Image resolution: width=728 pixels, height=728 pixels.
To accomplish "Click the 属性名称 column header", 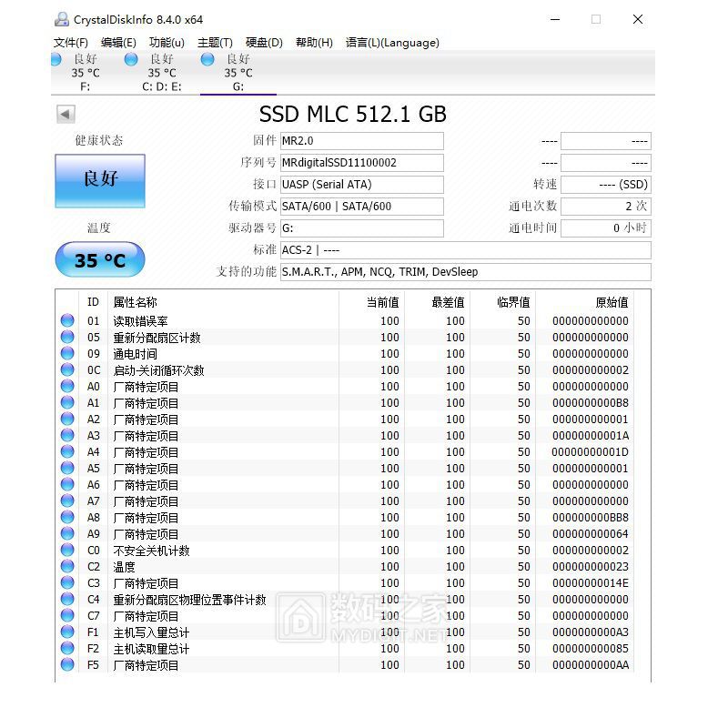I will point(135,302).
